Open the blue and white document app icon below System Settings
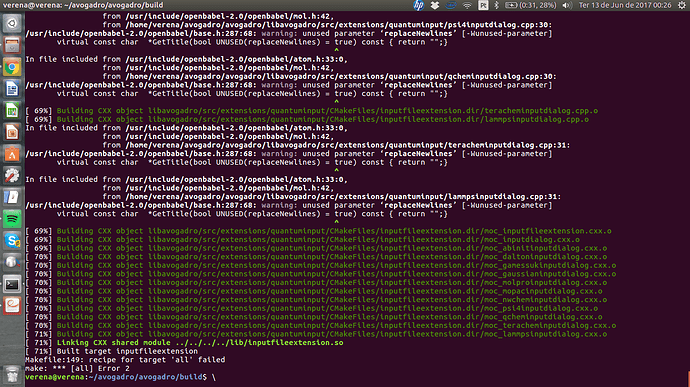Screen dimensions: 690x387 click(x=12, y=197)
